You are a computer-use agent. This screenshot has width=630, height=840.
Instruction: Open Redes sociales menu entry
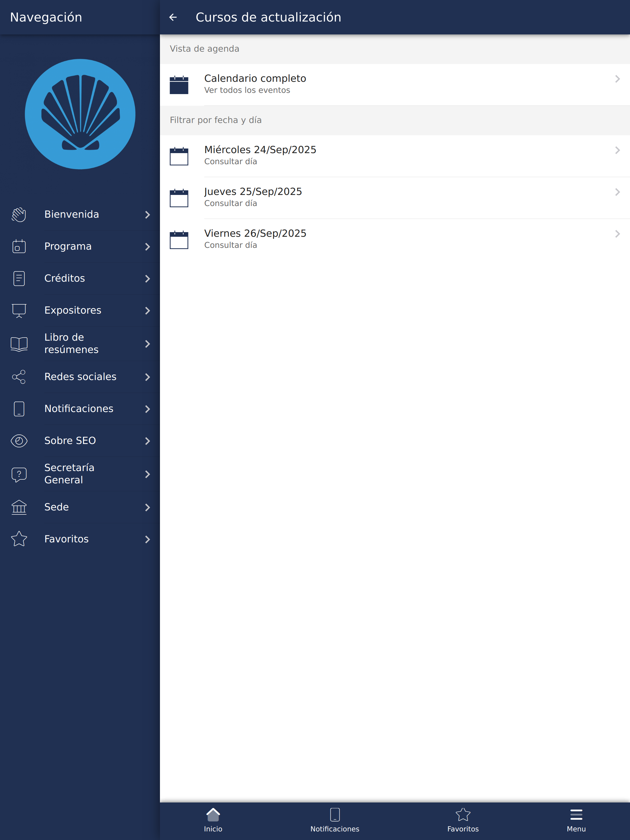(x=80, y=377)
